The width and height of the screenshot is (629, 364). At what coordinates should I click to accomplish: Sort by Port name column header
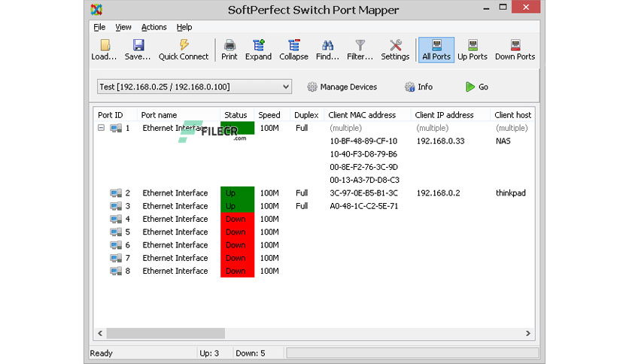click(178, 115)
